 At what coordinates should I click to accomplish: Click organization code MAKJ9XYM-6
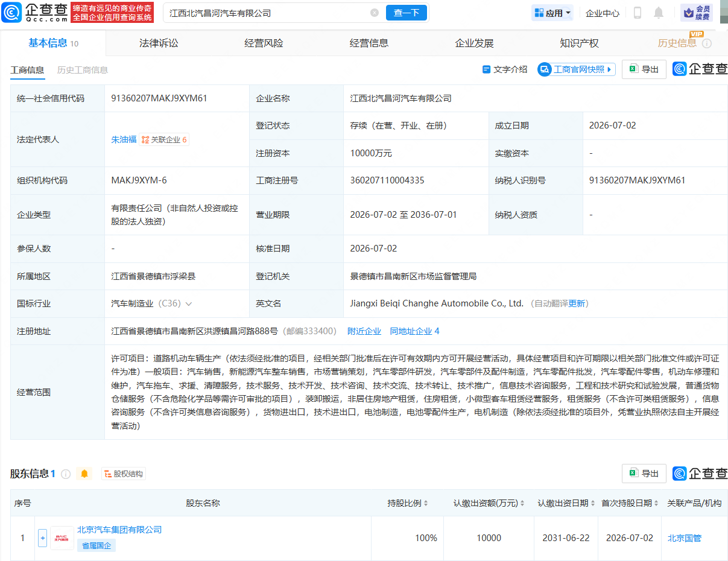coord(139,180)
